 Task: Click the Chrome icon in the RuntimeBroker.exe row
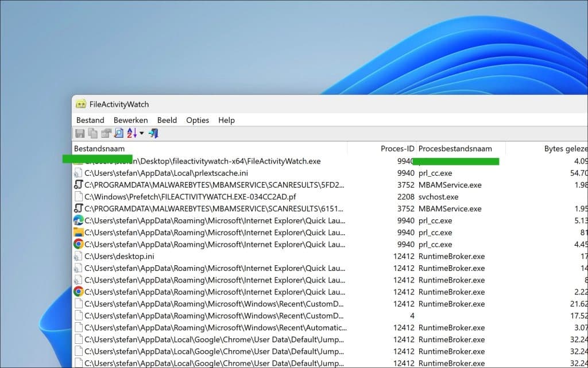(x=78, y=292)
